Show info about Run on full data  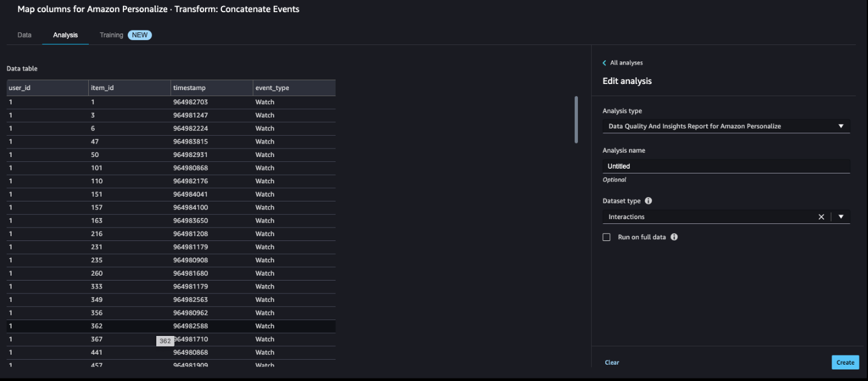pyautogui.click(x=674, y=237)
